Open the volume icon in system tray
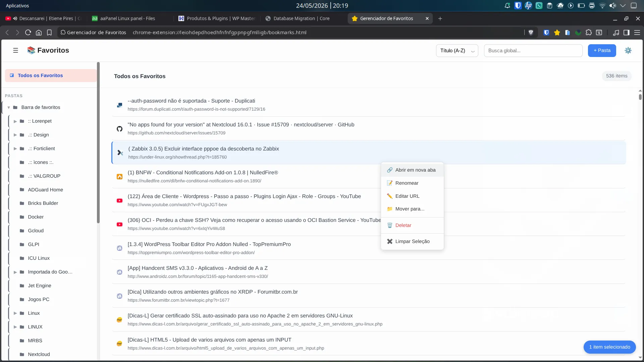Viewport: 644px width, 362px height. click(612, 6)
